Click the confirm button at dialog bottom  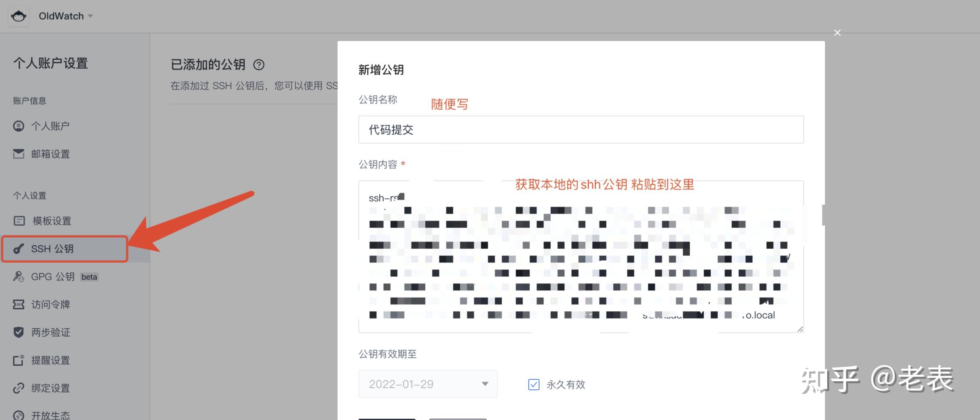[387, 419]
